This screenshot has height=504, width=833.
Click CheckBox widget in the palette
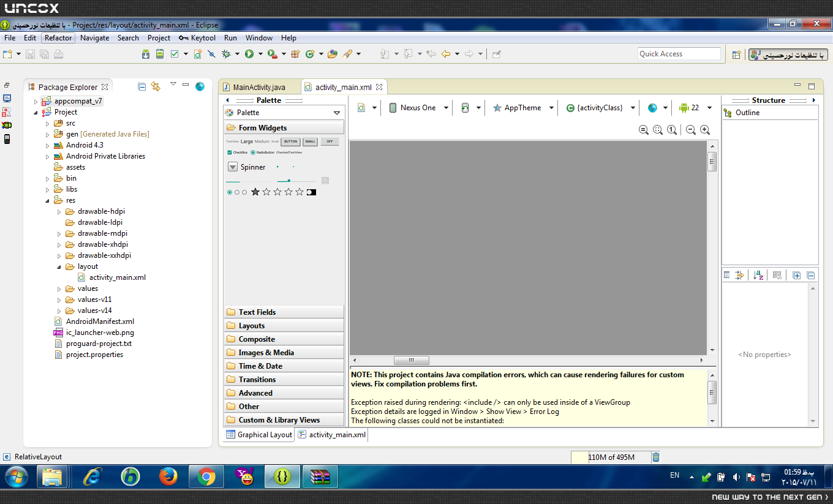point(237,152)
